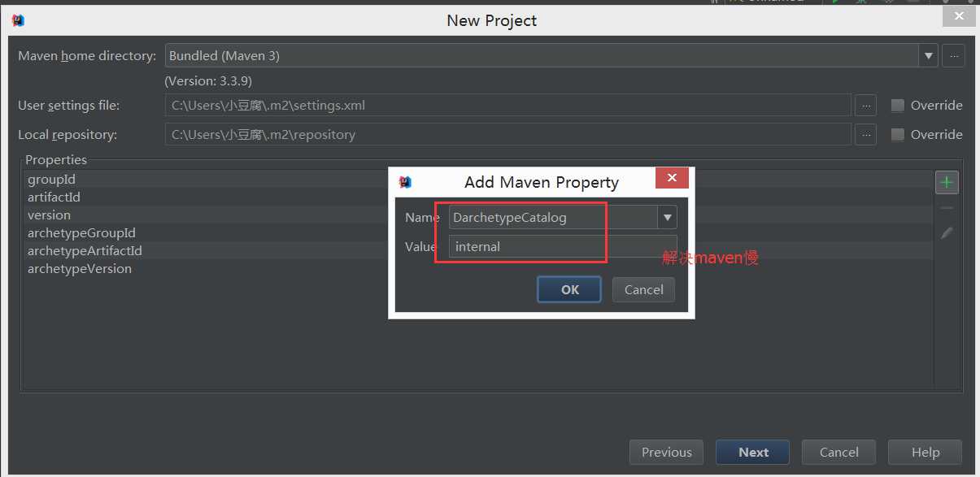980x477 pixels.
Task: Select the archetypeVersion property row
Action: 478,269
